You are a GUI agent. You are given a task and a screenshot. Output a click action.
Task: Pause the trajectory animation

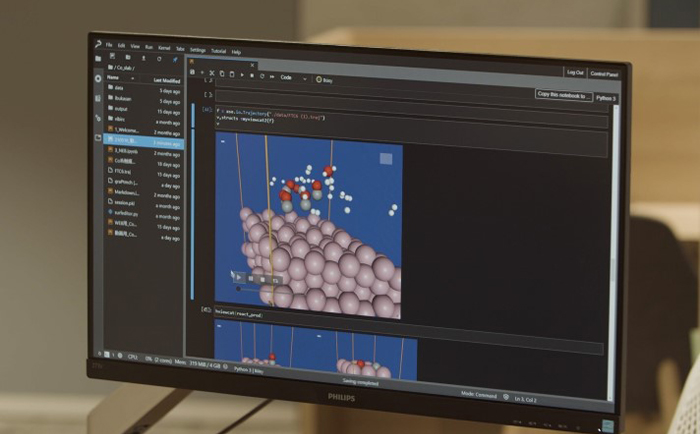point(251,279)
